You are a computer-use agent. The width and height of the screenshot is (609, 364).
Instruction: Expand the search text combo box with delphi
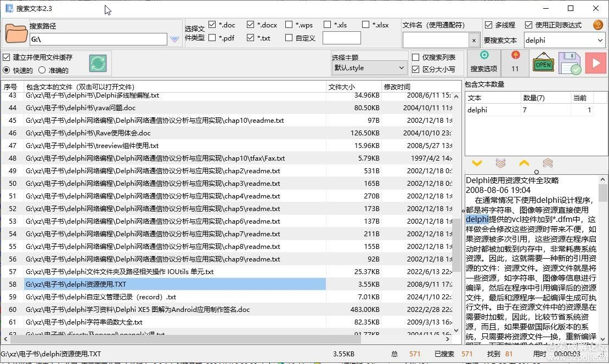click(x=599, y=40)
